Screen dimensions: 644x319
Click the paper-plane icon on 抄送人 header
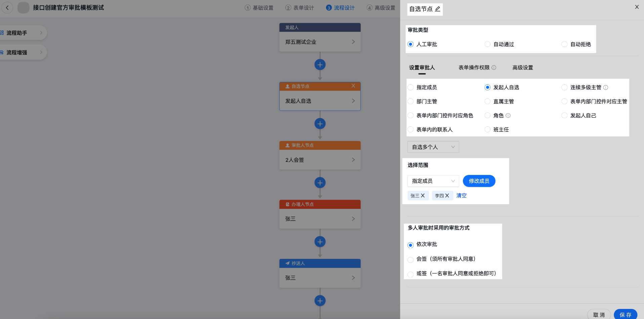click(287, 263)
